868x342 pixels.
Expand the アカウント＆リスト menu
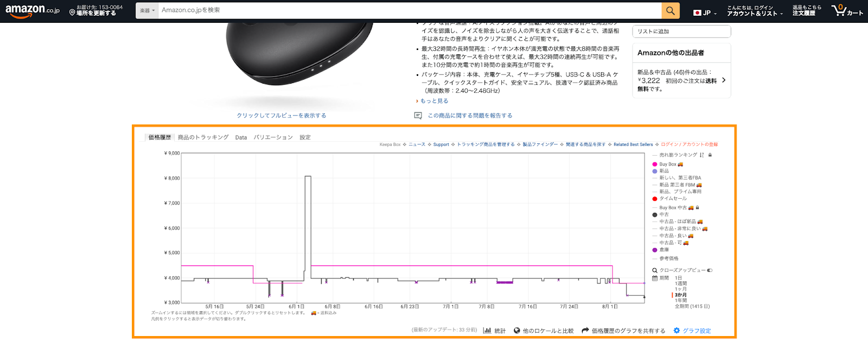(x=755, y=11)
